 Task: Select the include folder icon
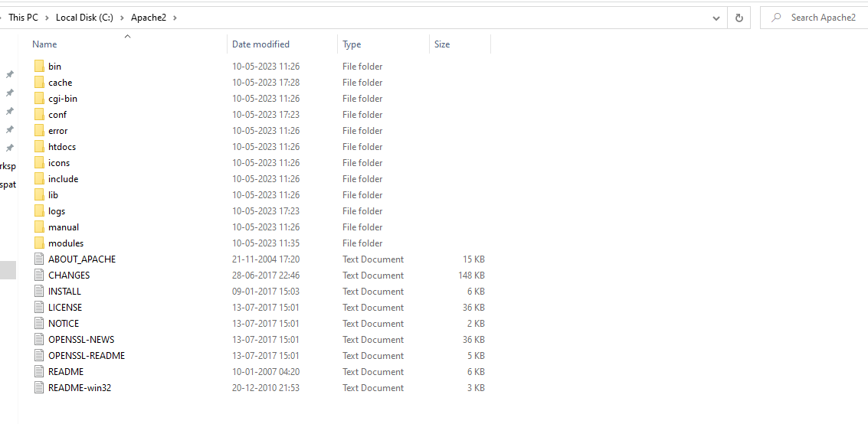pos(39,178)
